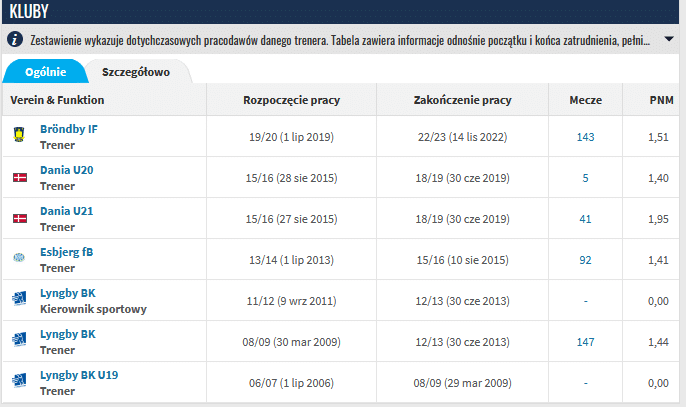This screenshot has width=686, height=407.
Task: Click the 92 matches link for Esbjerg fB
Action: pos(585,259)
